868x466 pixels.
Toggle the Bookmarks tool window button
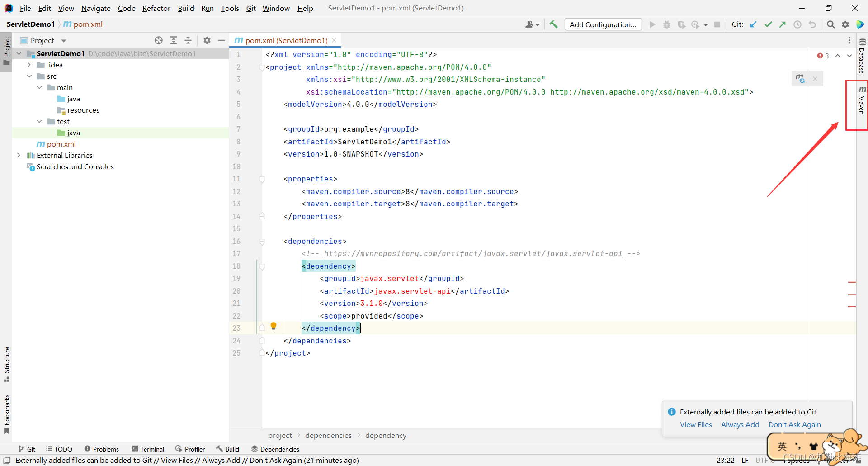click(6, 414)
